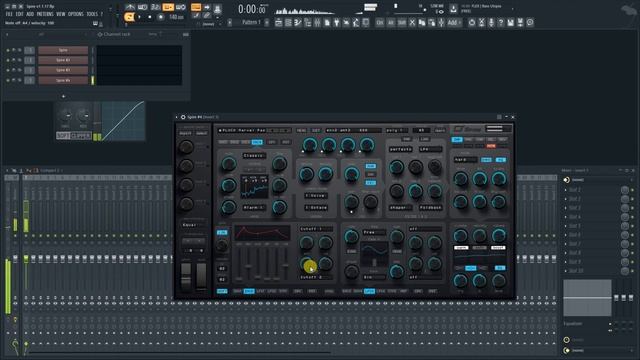Click Spire's pitch bend wheel
Image resolution: width=640 pixels, height=360 pixels.
186,276
